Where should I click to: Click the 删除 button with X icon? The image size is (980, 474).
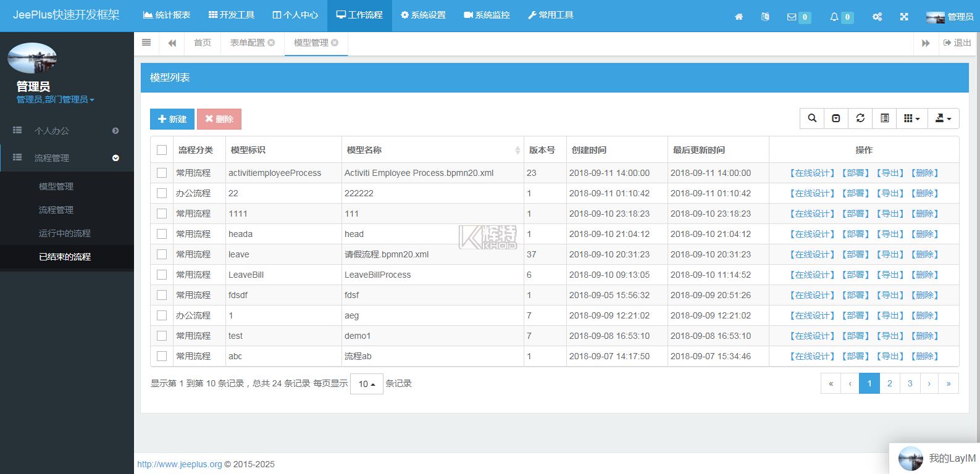point(219,119)
